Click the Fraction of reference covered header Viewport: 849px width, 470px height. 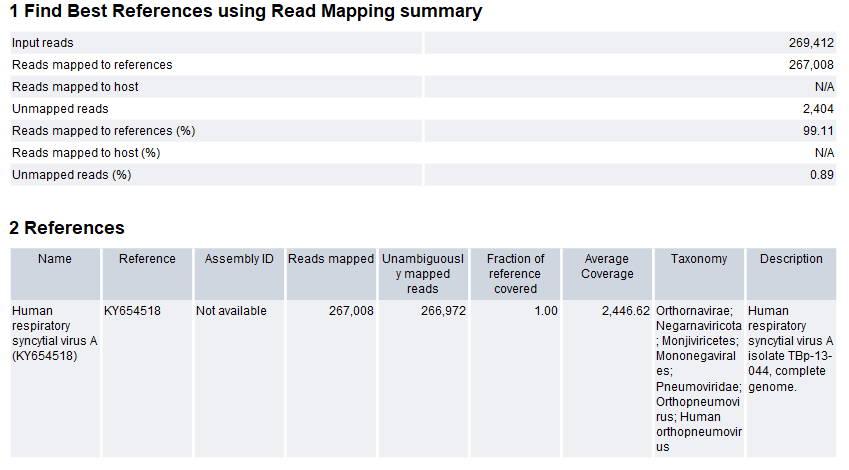[515, 274]
